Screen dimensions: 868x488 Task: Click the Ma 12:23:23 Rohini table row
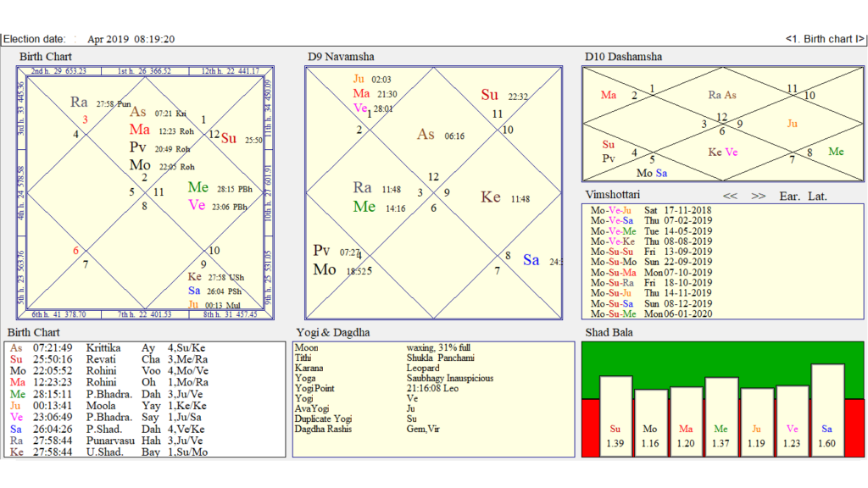[x=109, y=382]
